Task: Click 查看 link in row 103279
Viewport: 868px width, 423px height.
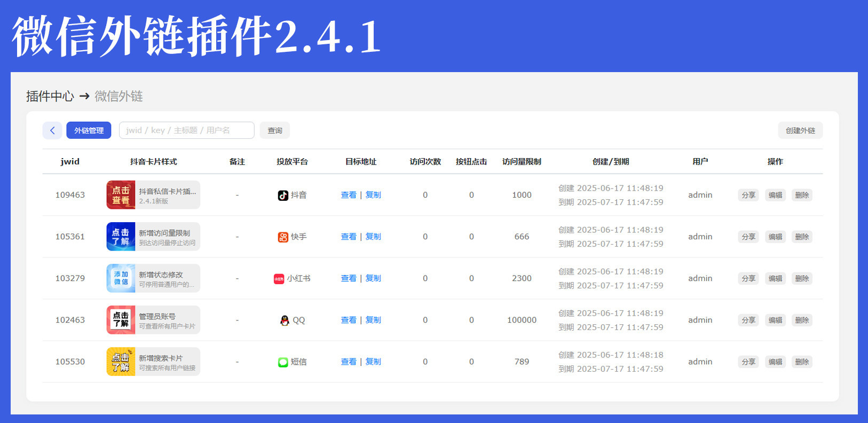Action: tap(349, 278)
